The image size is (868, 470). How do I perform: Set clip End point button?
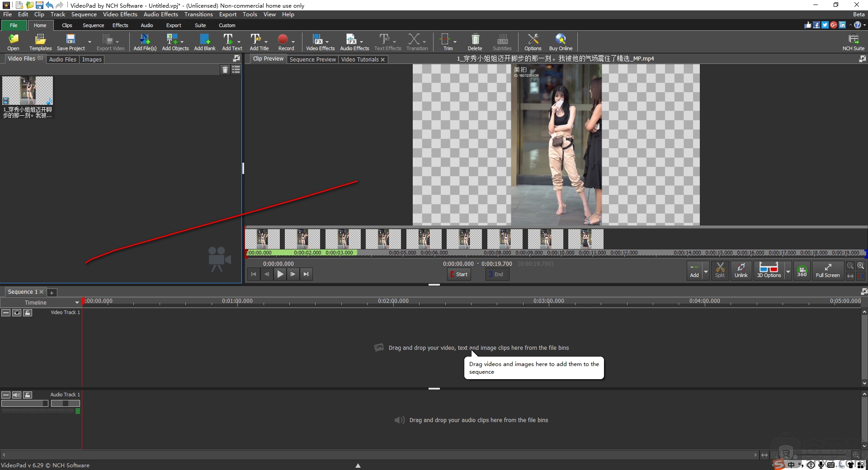pos(497,274)
